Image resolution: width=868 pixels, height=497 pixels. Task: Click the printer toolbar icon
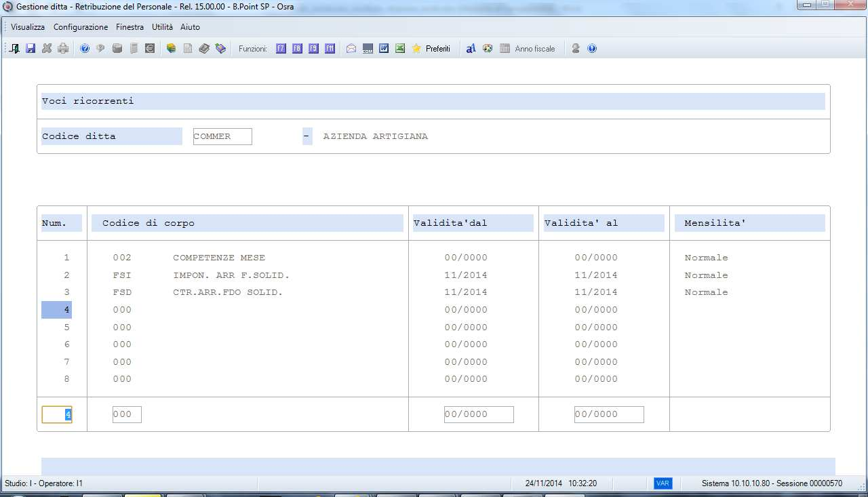[x=63, y=49]
